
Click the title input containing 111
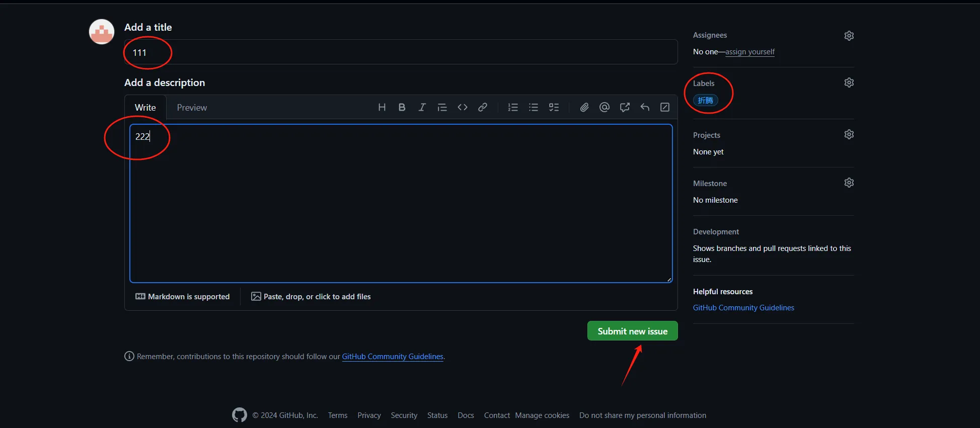coord(400,52)
